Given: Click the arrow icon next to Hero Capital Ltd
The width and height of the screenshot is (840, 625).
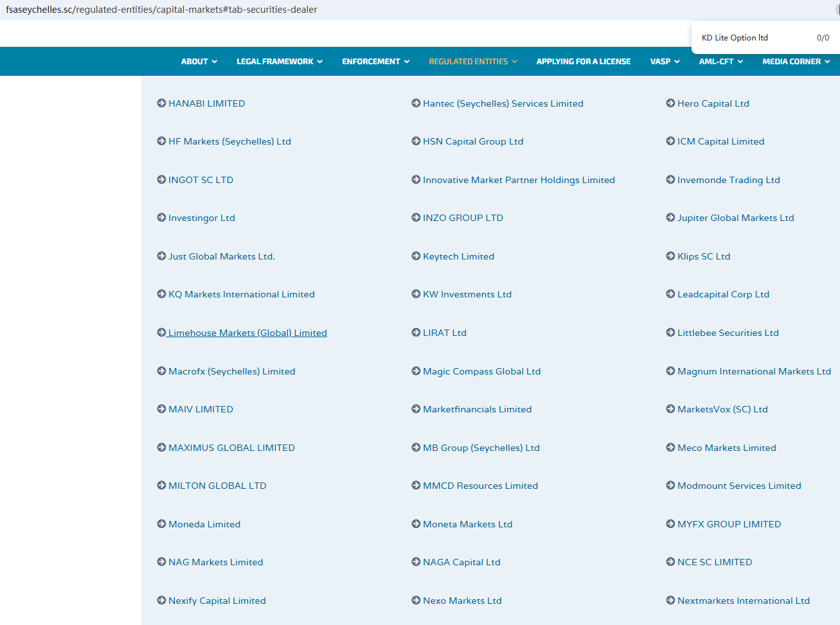Looking at the screenshot, I should coord(670,103).
